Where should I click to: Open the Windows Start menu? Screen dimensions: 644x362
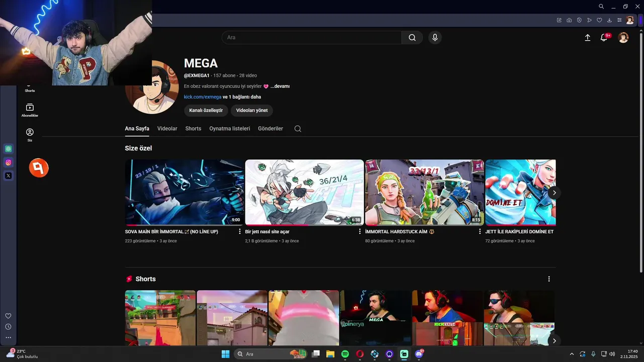coord(225,354)
